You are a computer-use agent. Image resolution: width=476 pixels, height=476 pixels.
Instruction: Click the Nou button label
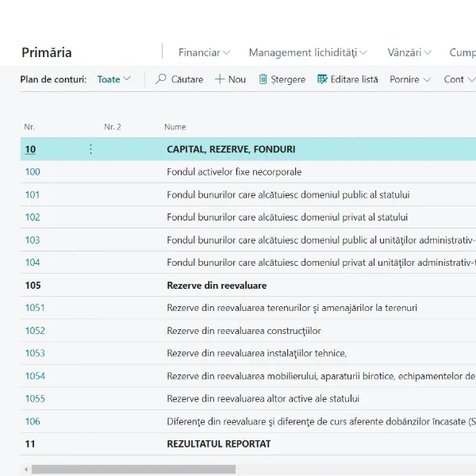(x=236, y=79)
